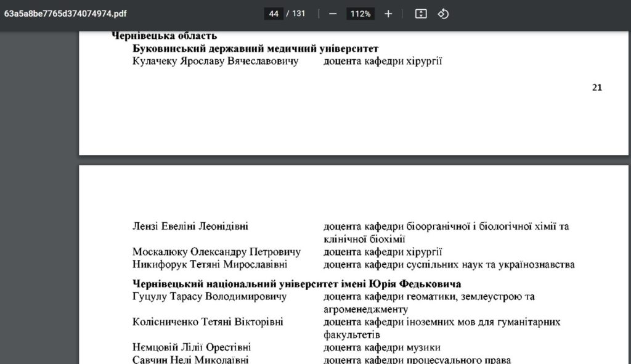Click the name Кулачеку Ярославу Вячеславовичу

(x=216, y=61)
